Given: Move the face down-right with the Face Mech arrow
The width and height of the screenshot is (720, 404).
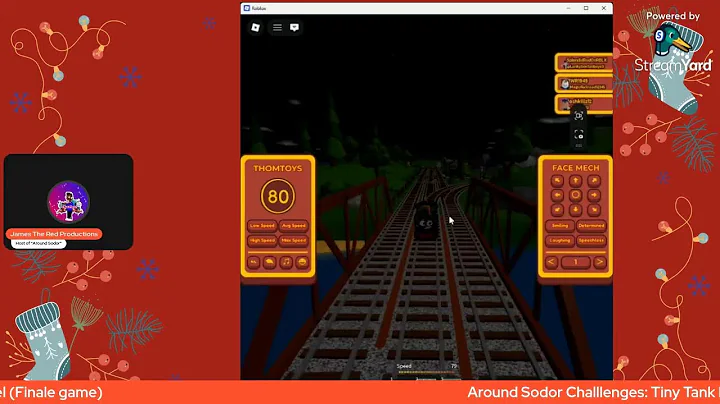Looking at the screenshot, I should 594,210.
